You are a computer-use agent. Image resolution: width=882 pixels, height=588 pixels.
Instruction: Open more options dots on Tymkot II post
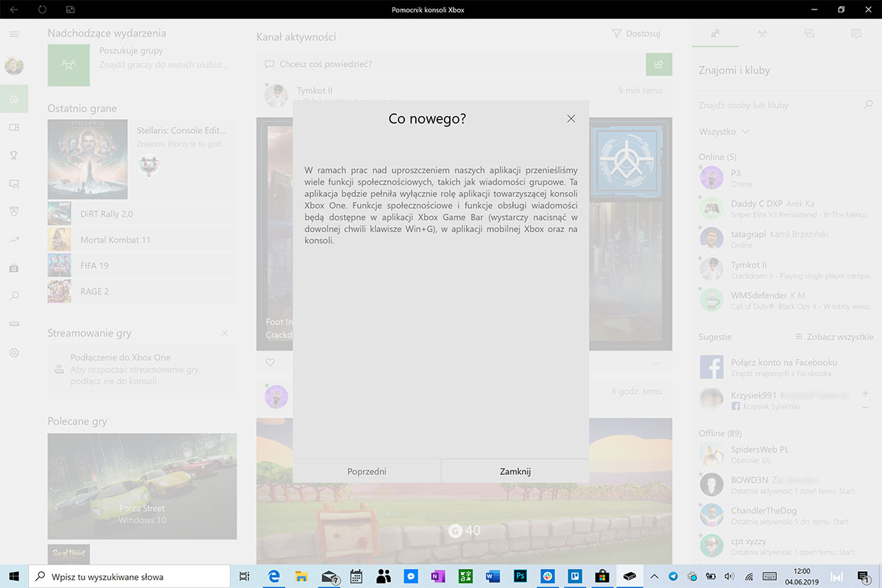656,363
